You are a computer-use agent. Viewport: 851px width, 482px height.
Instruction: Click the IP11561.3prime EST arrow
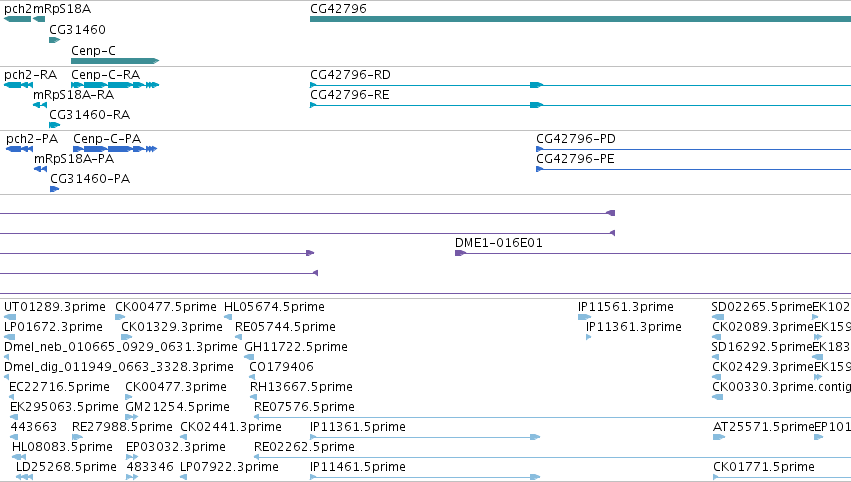point(584,317)
